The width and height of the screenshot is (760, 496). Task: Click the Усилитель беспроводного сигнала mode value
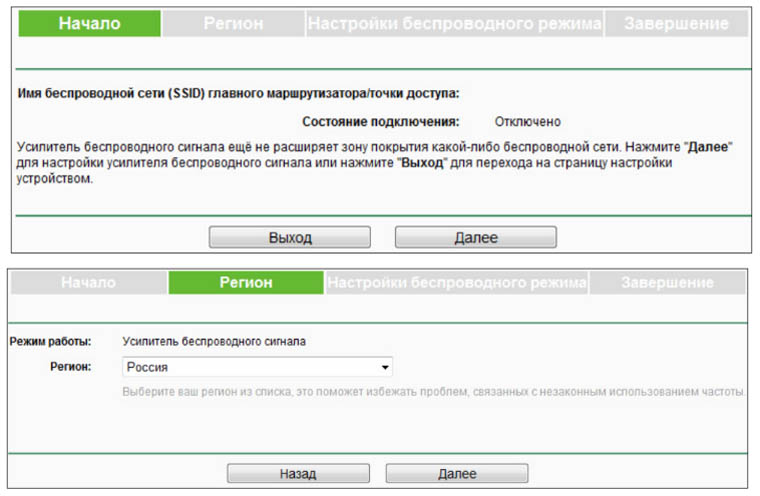(x=214, y=341)
